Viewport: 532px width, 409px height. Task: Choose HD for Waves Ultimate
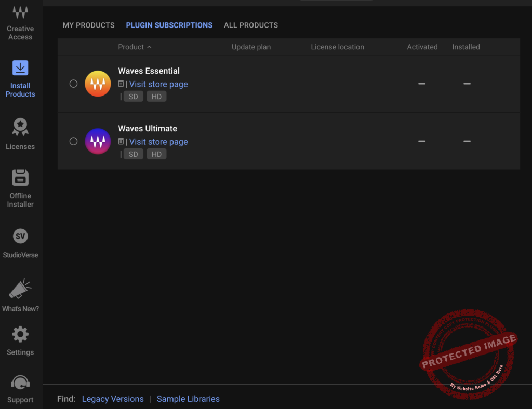click(x=156, y=154)
